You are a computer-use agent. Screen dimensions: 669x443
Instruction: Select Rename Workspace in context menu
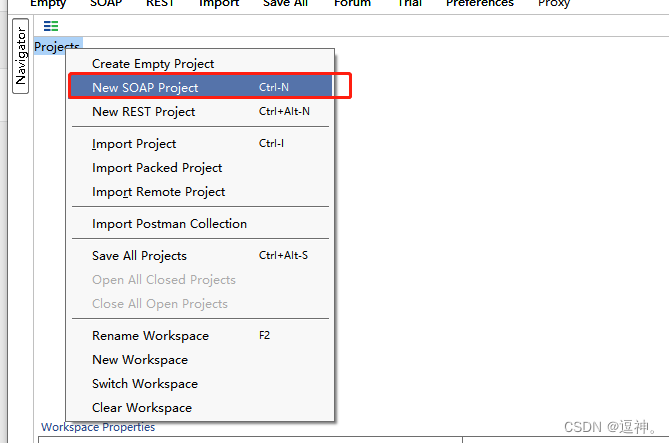click(x=200, y=335)
